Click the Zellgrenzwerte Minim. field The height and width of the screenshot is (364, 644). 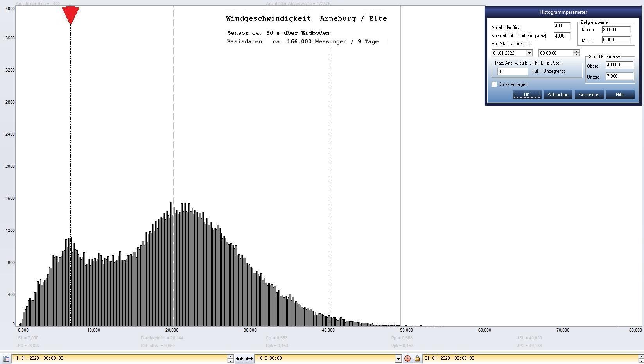tap(616, 40)
